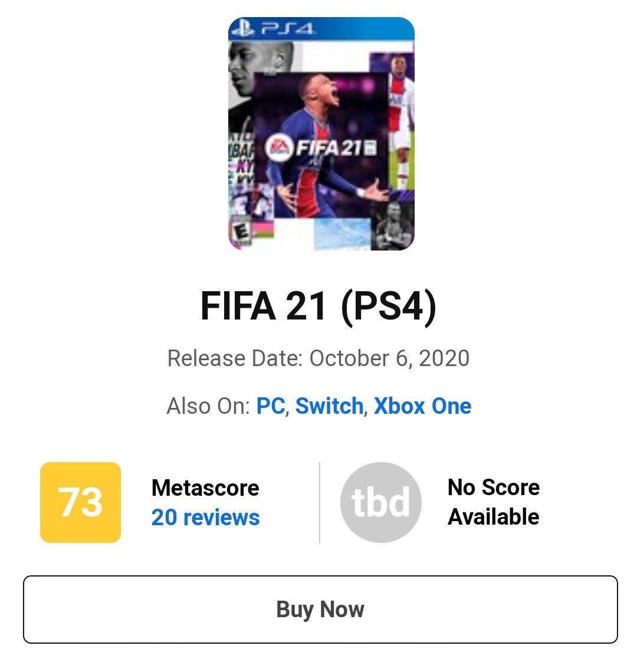Image resolution: width=637 pixels, height=672 pixels.
Task: Click the No Score Available text
Action: pos(494,502)
